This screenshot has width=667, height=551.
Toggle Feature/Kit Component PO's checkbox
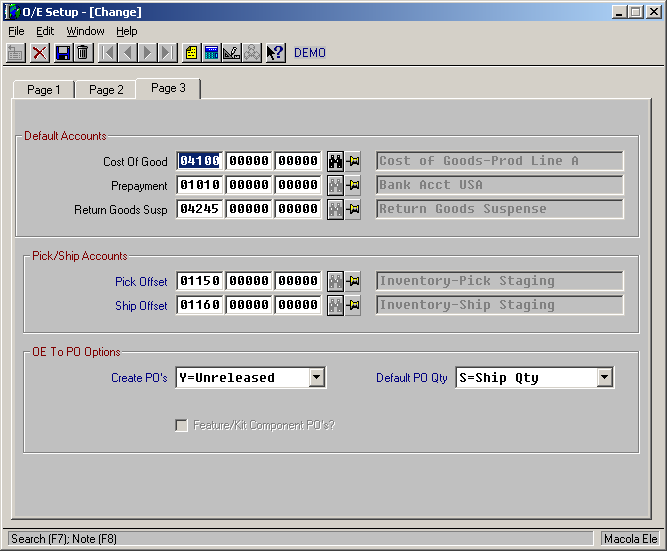181,425
